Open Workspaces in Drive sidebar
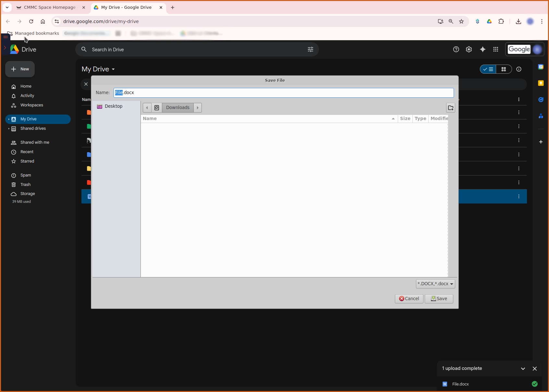This screenshot has height=392, width=549. tap(32, 105)
